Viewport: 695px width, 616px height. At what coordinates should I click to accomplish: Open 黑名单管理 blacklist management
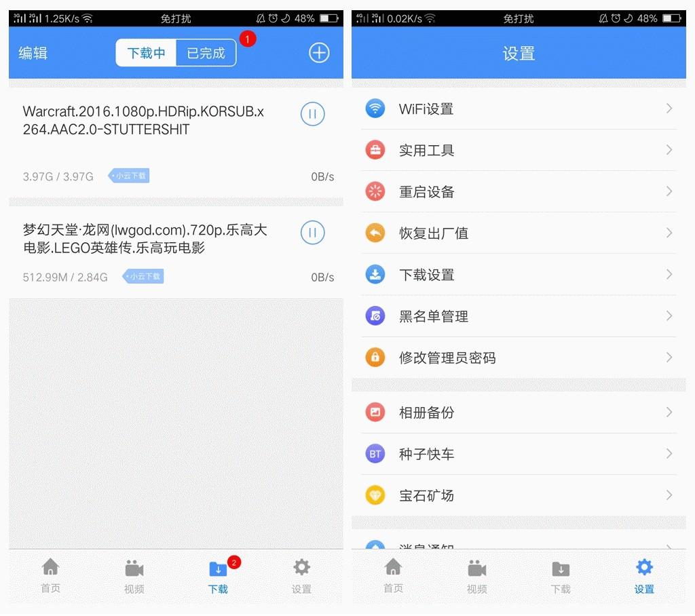tap(434, 315)
